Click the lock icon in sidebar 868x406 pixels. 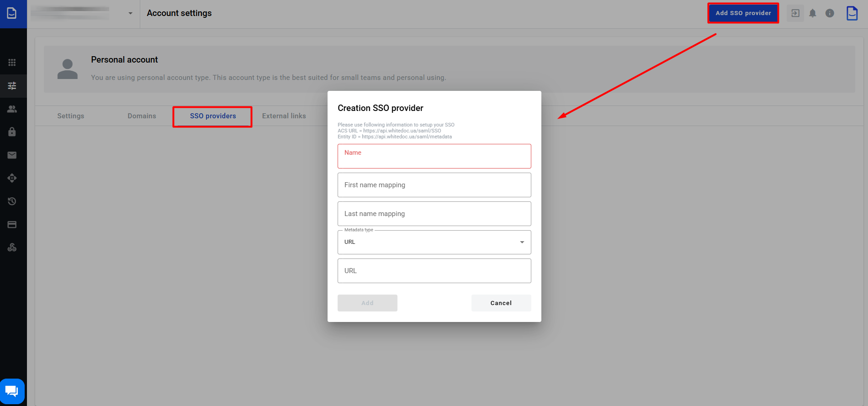click(x=12, y=132)
